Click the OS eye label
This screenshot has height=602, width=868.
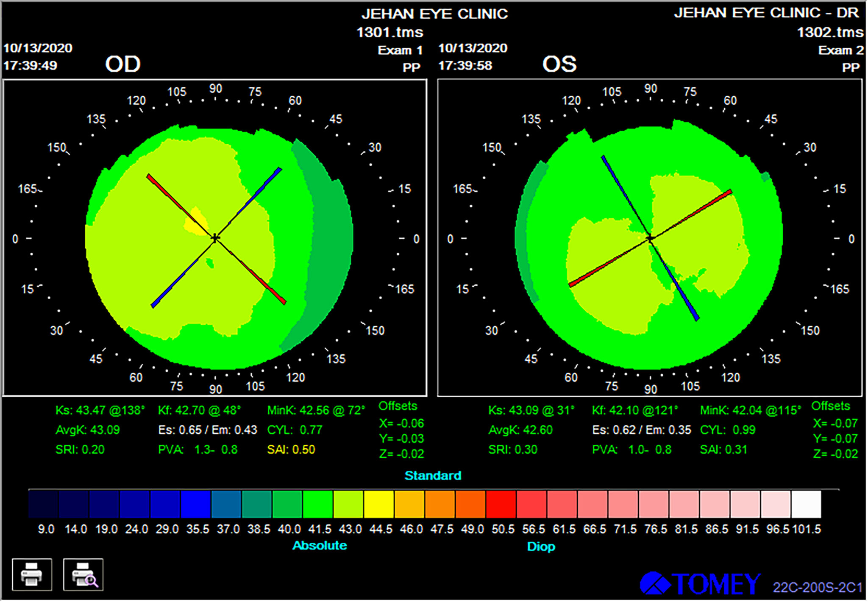click(559, 64)
